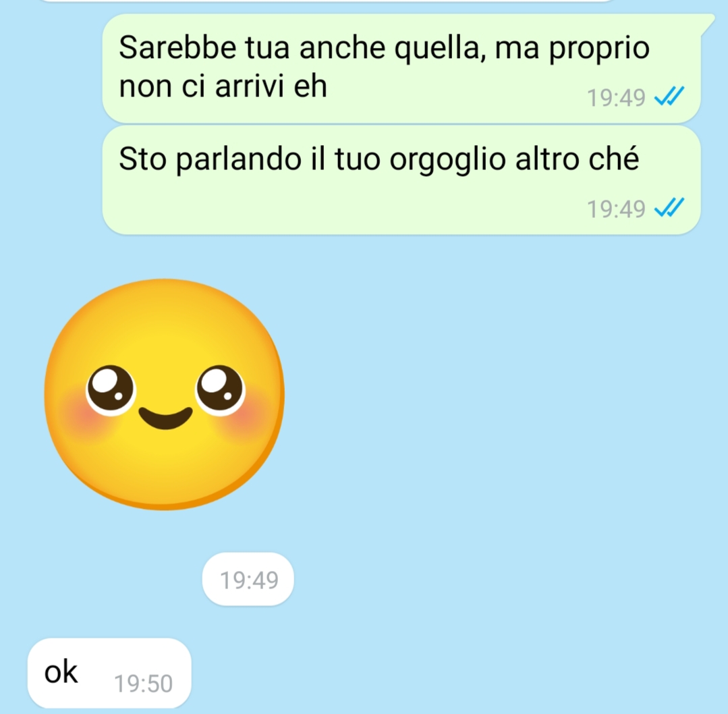Tap the word 'orgoglio' in the second green message

click(x=447, y=161)
